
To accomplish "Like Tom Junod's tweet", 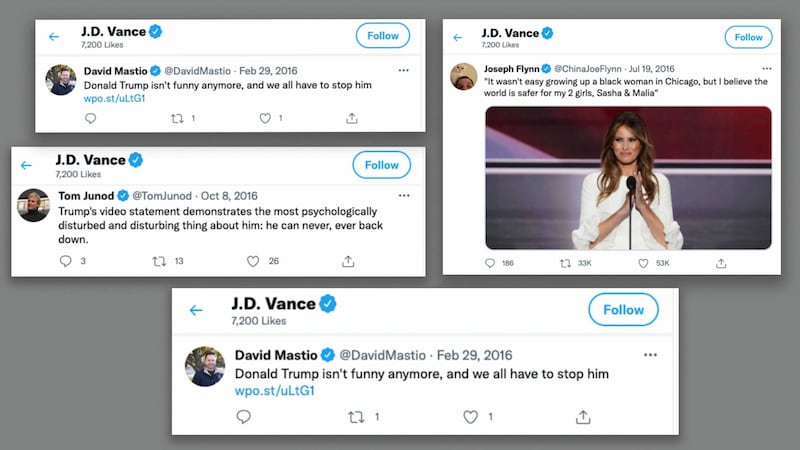I will point(253,261).
